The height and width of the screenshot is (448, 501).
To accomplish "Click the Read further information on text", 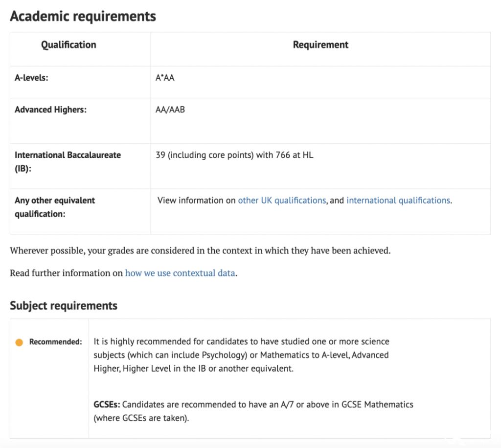I will tap(66, 273).
